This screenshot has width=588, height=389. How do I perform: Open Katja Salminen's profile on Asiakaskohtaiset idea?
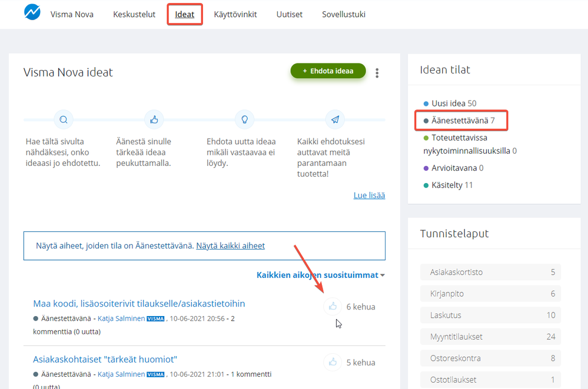pyautogui.click(x=121, y=374)
